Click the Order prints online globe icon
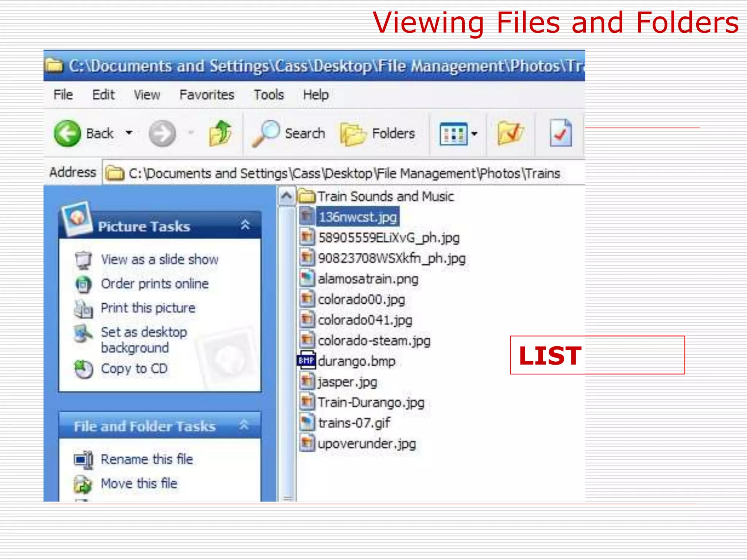Viewport: 747px width, 560px height. [x=84, y=284]
